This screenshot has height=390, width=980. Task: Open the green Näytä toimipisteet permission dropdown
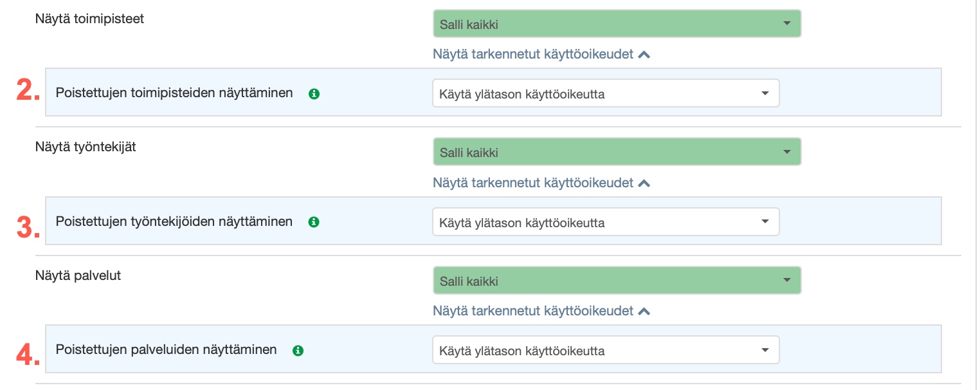tap(617, 24)
